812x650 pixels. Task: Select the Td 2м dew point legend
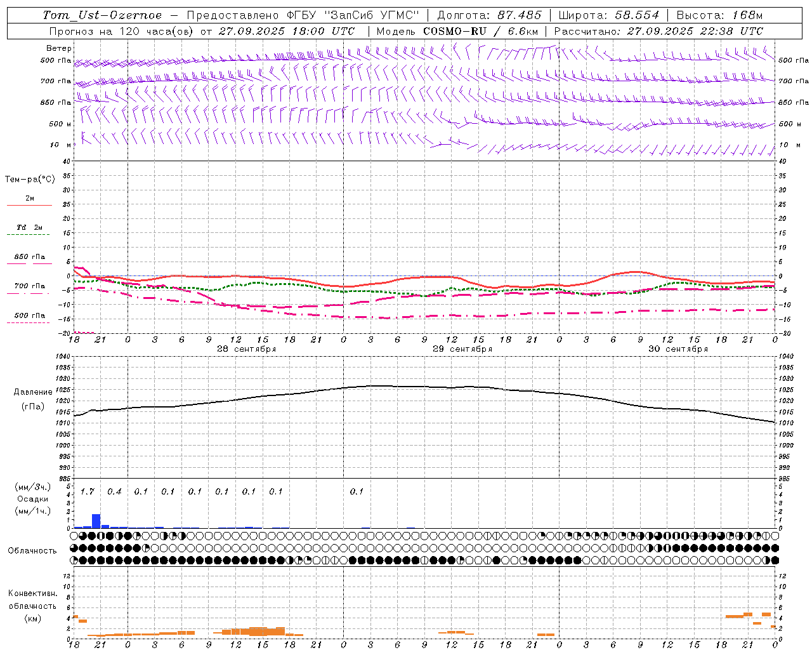(29, 227)
